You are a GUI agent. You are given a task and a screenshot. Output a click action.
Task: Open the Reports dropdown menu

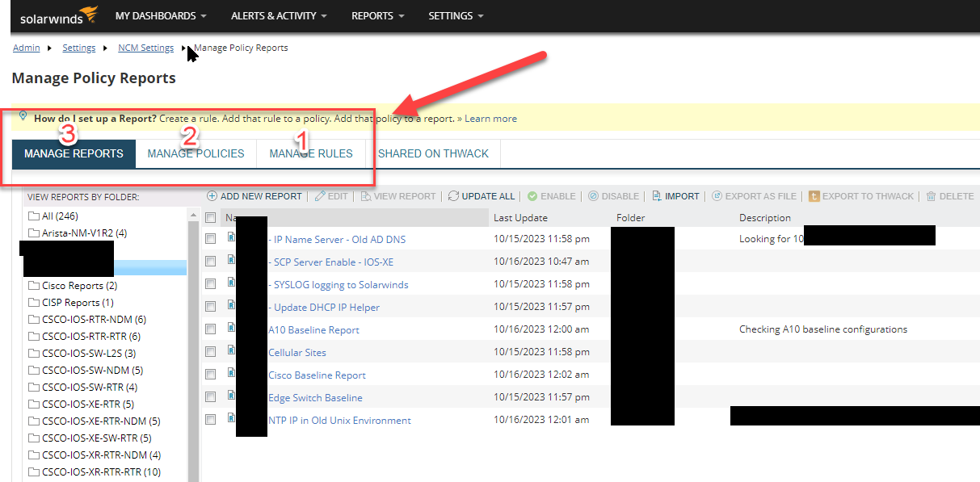[377, 15]
